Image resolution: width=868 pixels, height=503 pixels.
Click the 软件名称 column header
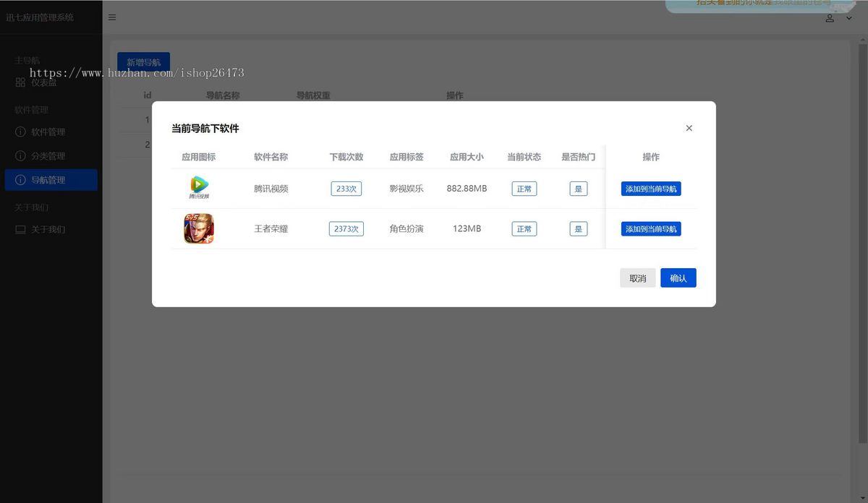click(x=271, y=157)
